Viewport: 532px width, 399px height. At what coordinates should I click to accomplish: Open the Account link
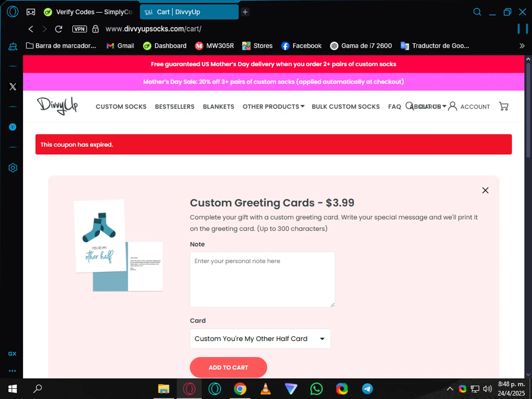tap(469, 106)
